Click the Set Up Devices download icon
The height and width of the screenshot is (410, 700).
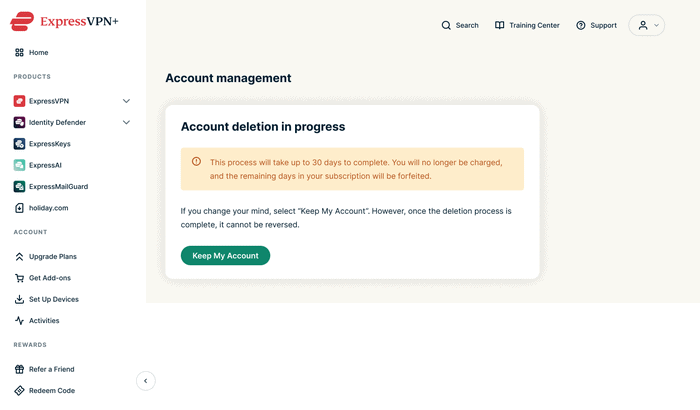point(19,299)
